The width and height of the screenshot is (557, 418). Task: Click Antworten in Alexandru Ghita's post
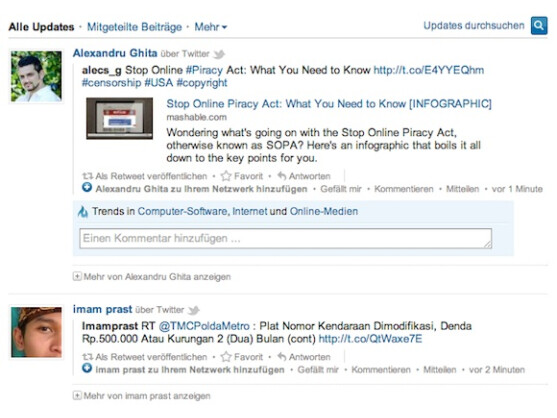point(309,176)
